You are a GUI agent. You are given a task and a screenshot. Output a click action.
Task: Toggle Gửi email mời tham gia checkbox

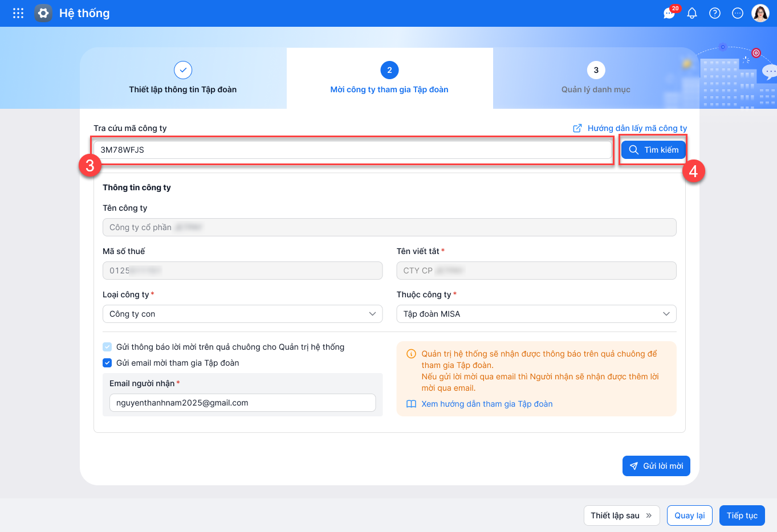pyautogui.click(x=107, y=363)
